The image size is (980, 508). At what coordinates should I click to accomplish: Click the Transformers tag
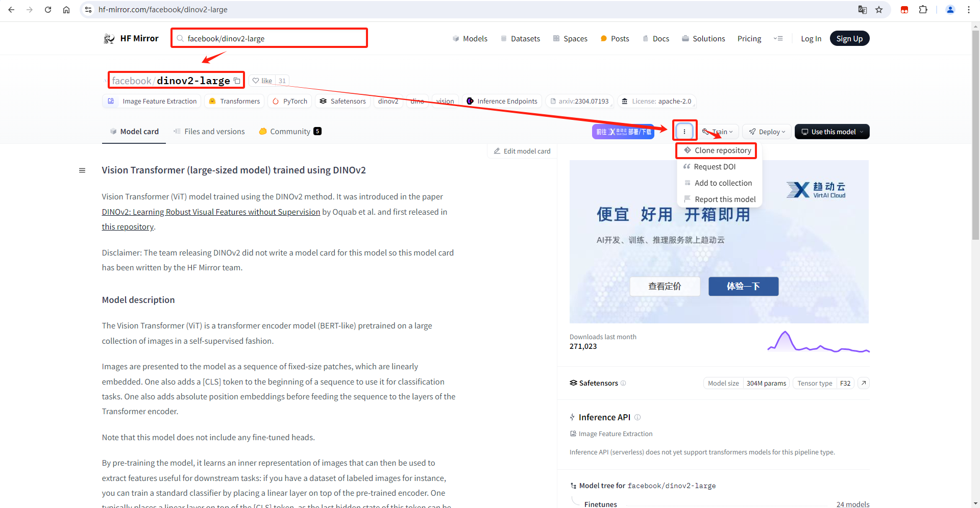click(234, 101)
